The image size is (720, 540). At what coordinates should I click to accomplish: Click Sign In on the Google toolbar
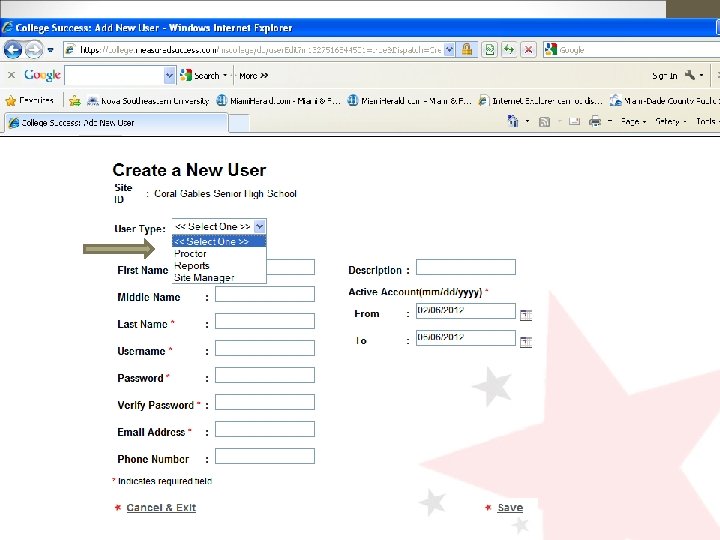tap(664, 76)
